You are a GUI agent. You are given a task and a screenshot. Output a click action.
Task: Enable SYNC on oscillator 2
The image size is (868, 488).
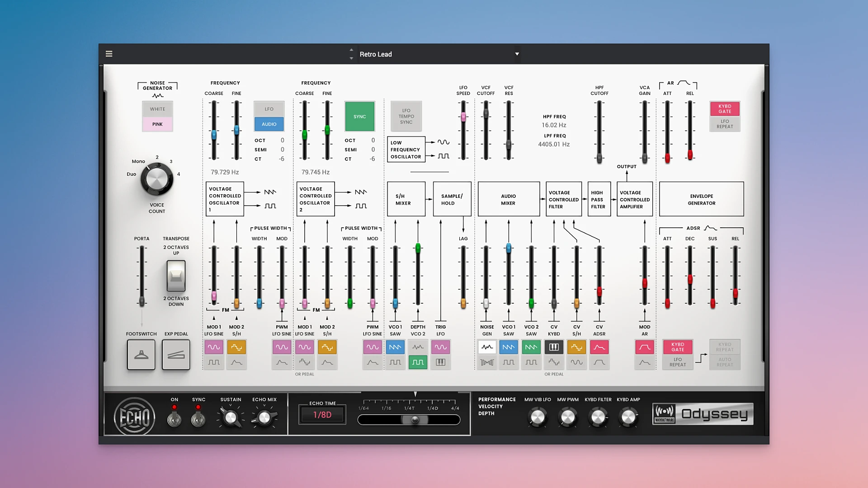[x=359, y=116]
